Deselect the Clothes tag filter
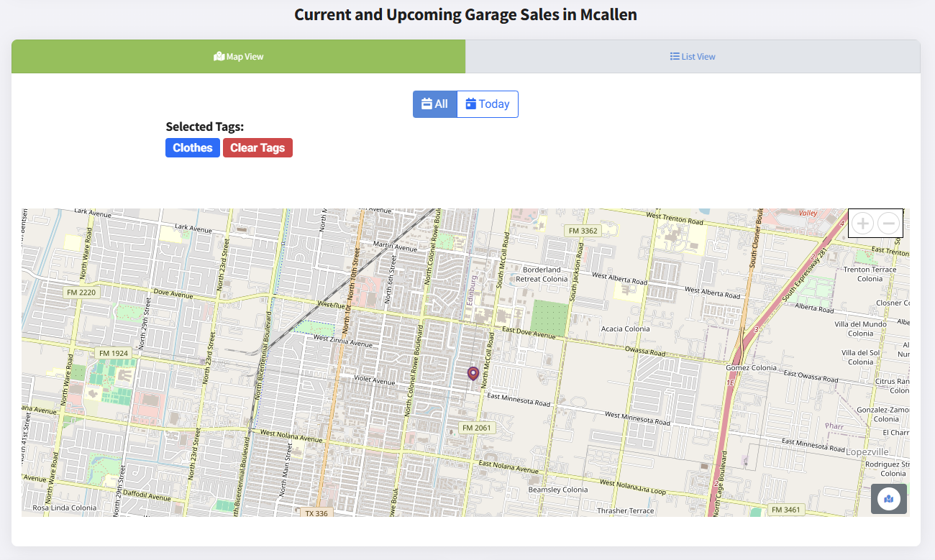The image size is (935, 560). pos(192,147)
